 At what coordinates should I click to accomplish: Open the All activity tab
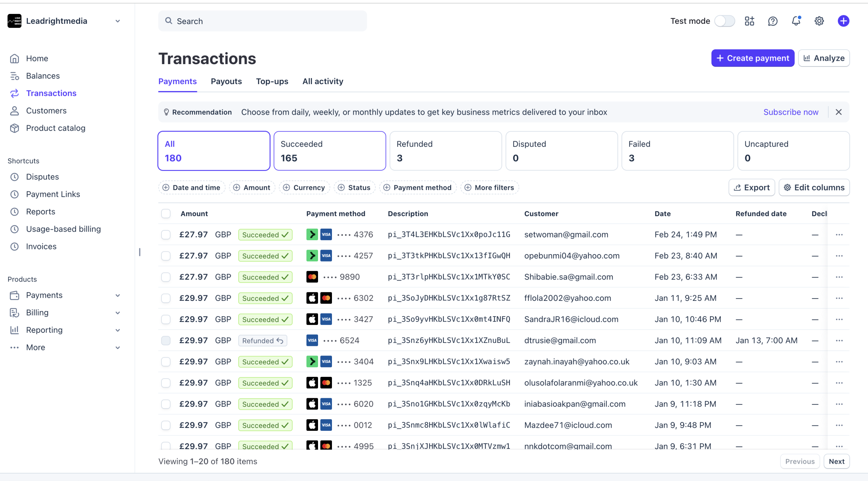322,81
